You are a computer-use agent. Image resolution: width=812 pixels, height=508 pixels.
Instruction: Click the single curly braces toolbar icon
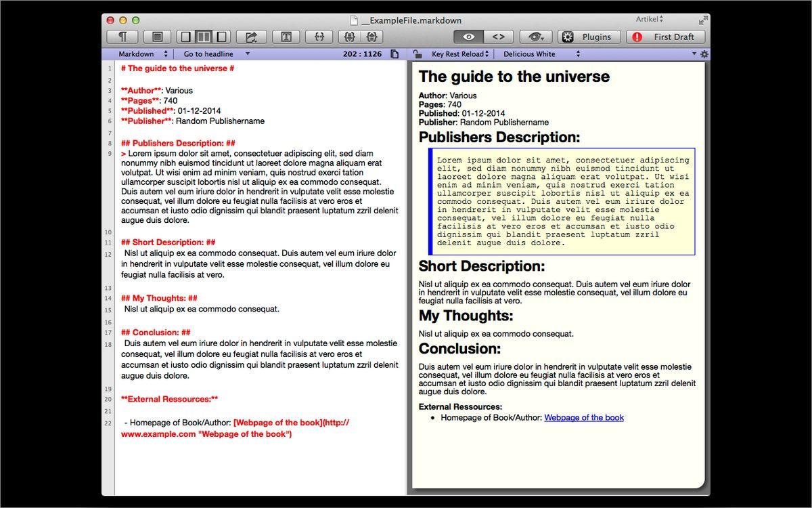pyautogui.click(x=319, y=37)
